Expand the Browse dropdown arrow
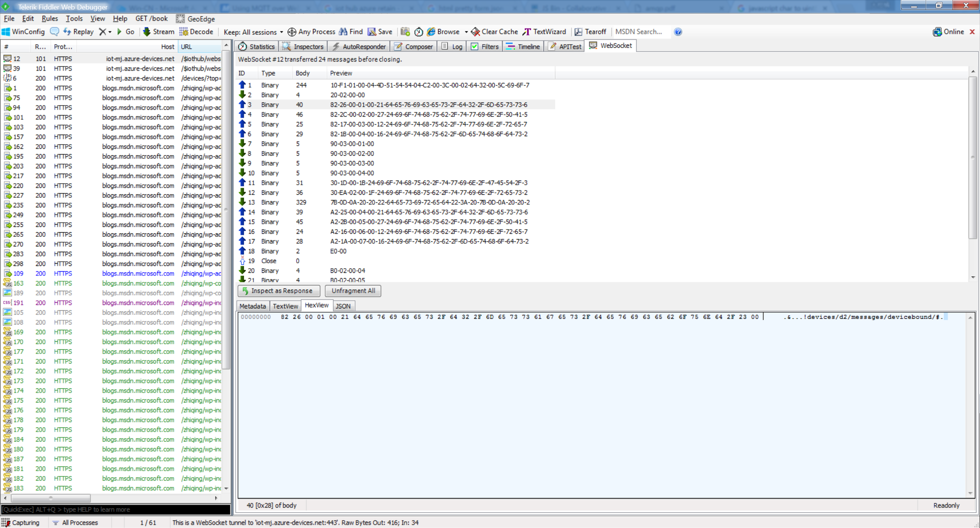Screen dimensions: 980x528 click(466, 32)
